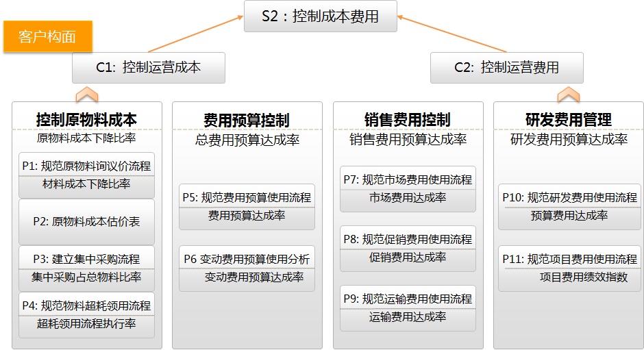Click the P6 变动费用预算使用分析 box
This screenshot has width=644, height=350.
pyautogui.click(x=247, y=259)
